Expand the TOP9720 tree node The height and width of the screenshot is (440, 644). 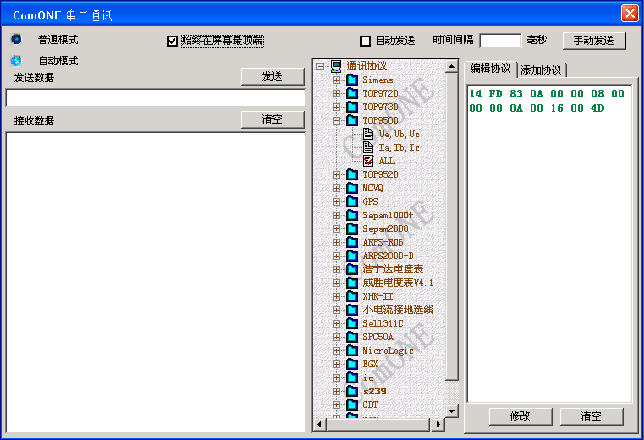[x=336, y=93]
